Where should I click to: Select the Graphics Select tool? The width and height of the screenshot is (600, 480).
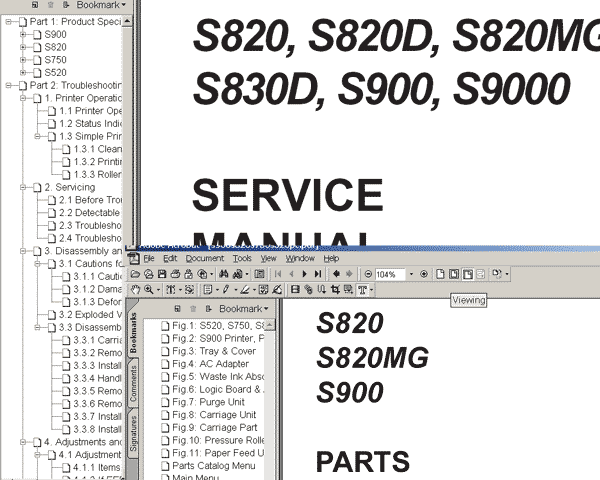pos(189,290)
